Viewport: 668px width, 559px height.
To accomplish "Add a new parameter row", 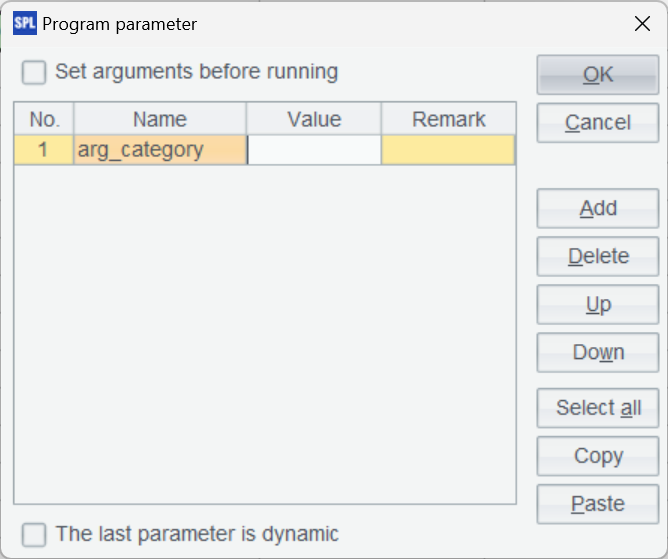I will click(598, 209).
